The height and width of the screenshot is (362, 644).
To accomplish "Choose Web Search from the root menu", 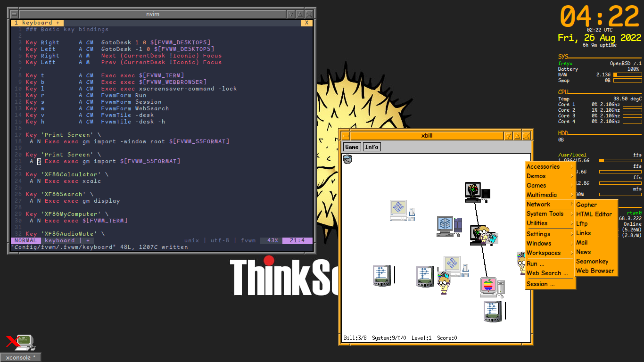I will [547, 273].
